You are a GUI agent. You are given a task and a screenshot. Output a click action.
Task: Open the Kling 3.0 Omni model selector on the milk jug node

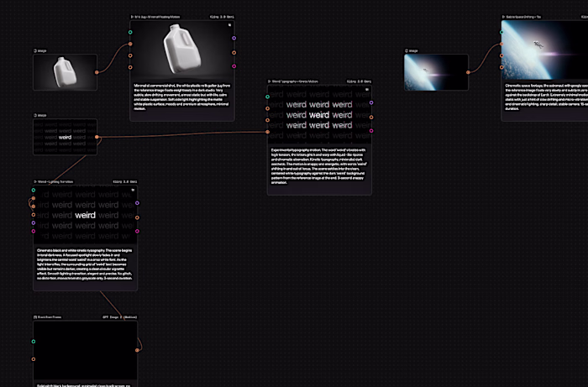pyautogui.click(x=223, y=17)
